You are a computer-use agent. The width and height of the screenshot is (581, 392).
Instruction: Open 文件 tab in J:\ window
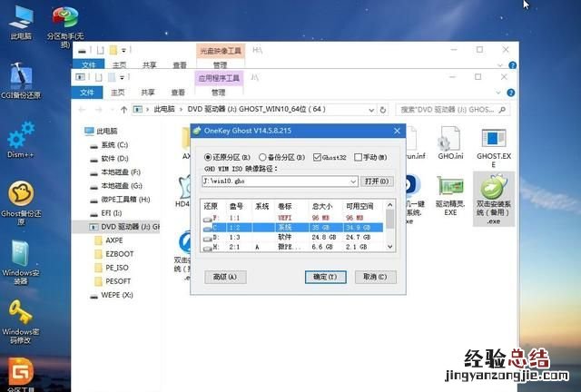coord(87,93)
